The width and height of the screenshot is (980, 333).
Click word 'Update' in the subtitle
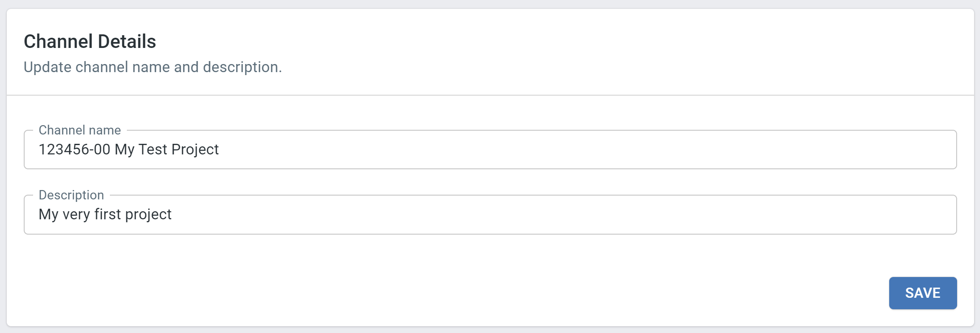48,67
